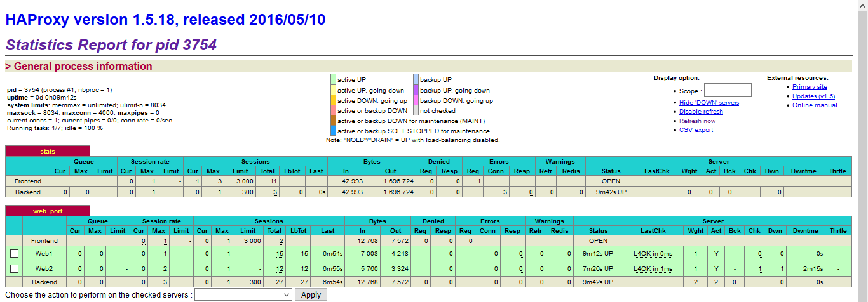Check the Web1 server checkbox
Screen dimensions: 868x302
click(x=14, y=254)
